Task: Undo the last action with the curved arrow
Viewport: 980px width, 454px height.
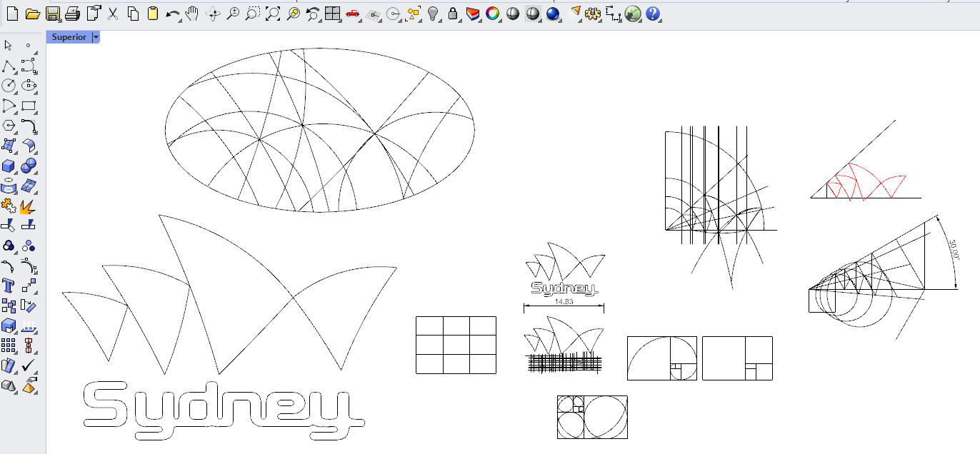Action: (172, 14)
